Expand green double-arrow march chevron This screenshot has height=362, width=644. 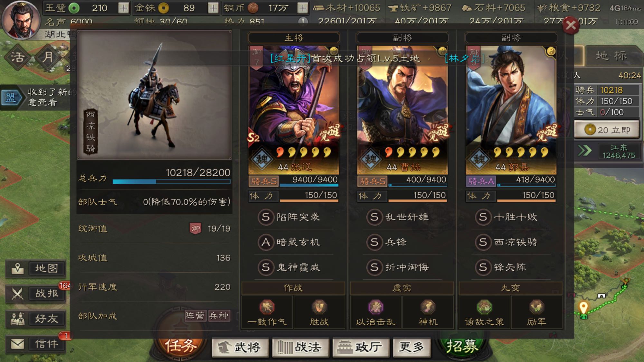pos(585,151)
